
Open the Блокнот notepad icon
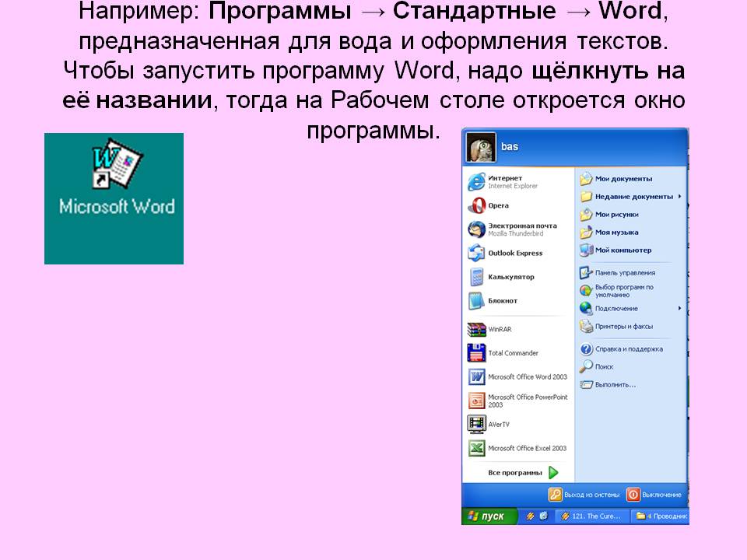click(477, 301)
